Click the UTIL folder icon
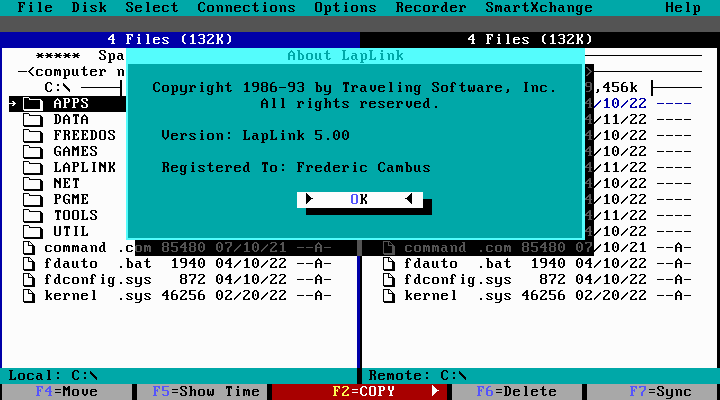The width and height of the screenshot is (720, 400). click(33, 232)
